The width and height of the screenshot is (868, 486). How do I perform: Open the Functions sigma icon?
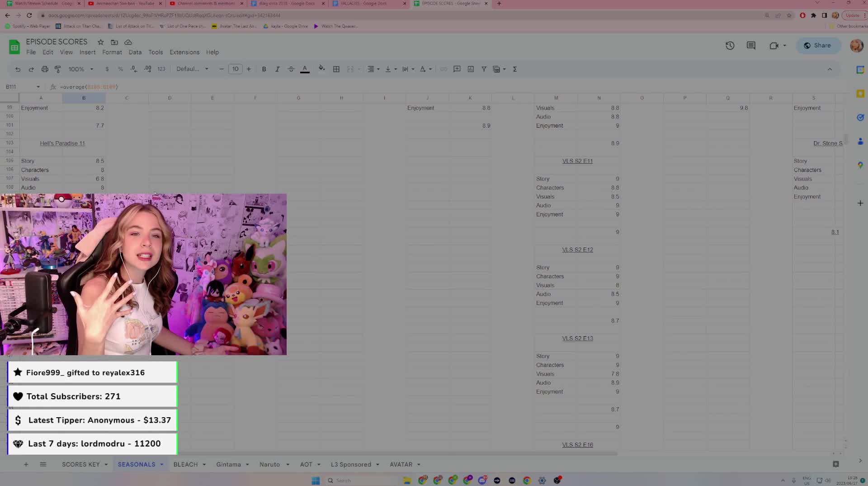(x=515, y=69)
